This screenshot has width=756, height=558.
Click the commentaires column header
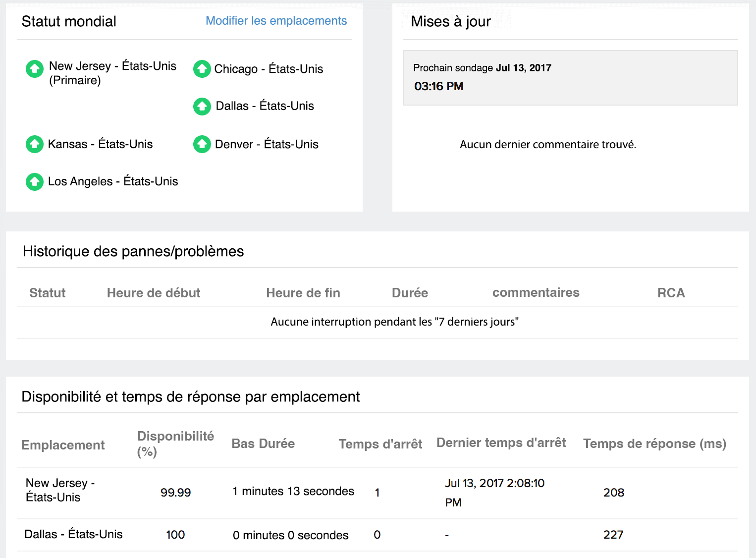pos(536,292)
